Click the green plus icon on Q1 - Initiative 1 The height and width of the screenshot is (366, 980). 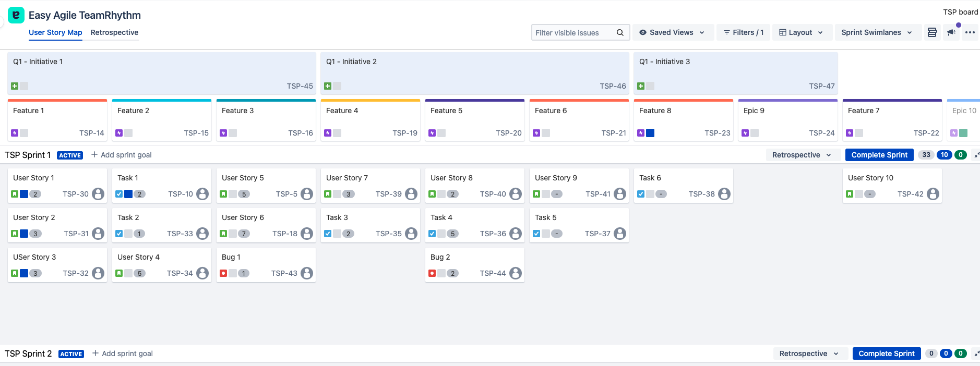15,86
